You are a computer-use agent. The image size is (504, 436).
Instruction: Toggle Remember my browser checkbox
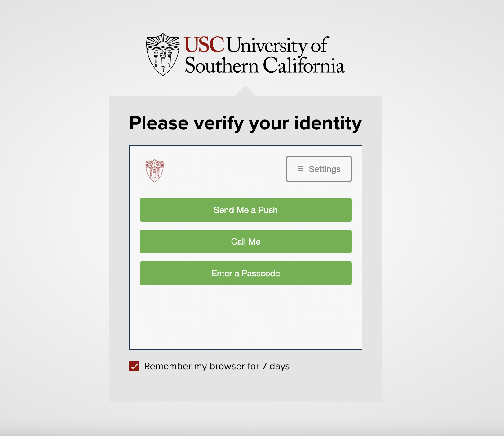click(x=134, y=366)
